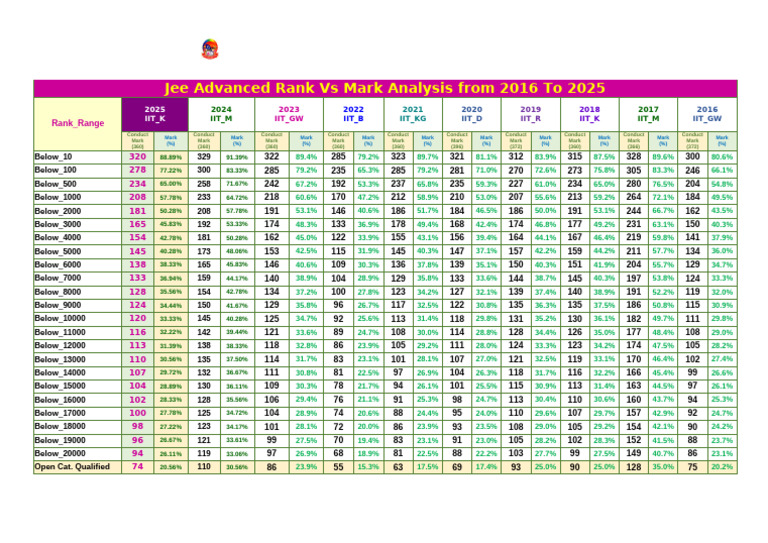Select the 'Below_12000' row label
This screenshot has height=543, width=768.
60,345
